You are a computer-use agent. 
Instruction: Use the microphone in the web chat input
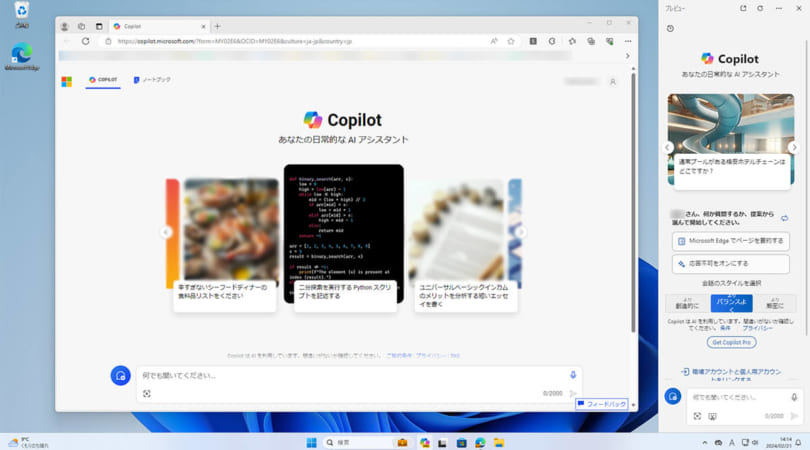[573, 375]
